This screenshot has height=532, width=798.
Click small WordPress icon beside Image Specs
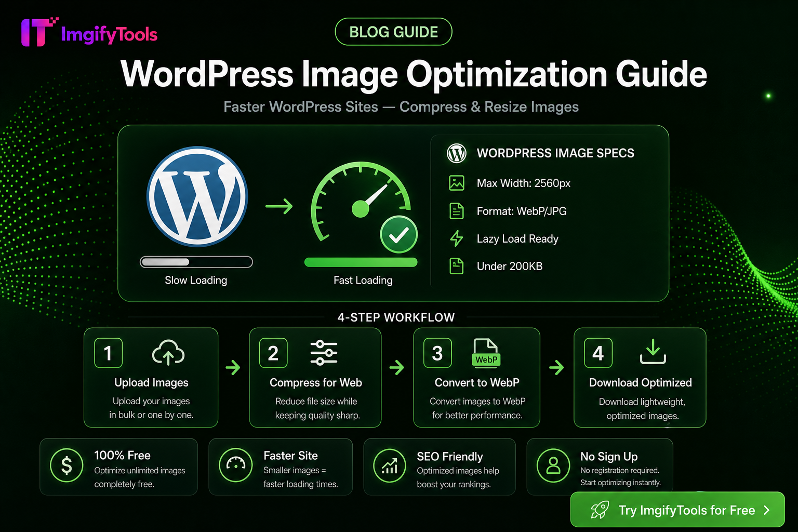(457, 153)
